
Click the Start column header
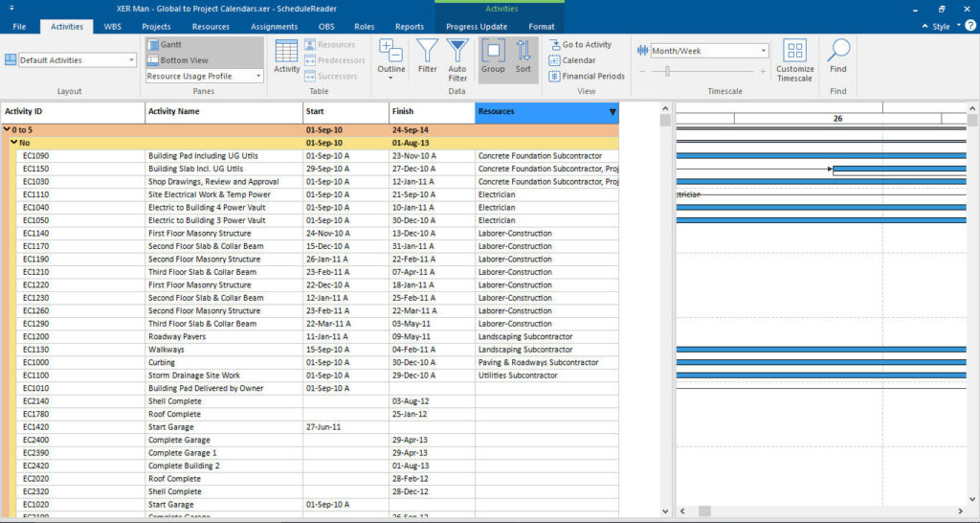tap(345, 111)
